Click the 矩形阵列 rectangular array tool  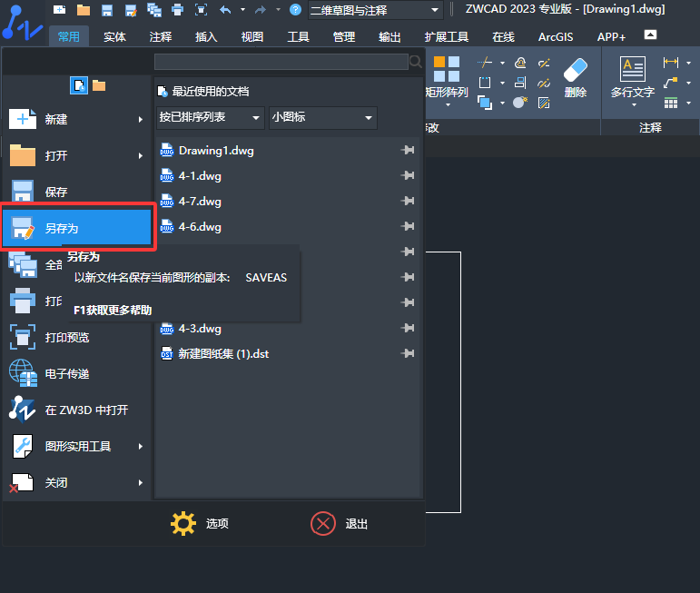coord(447,81)
